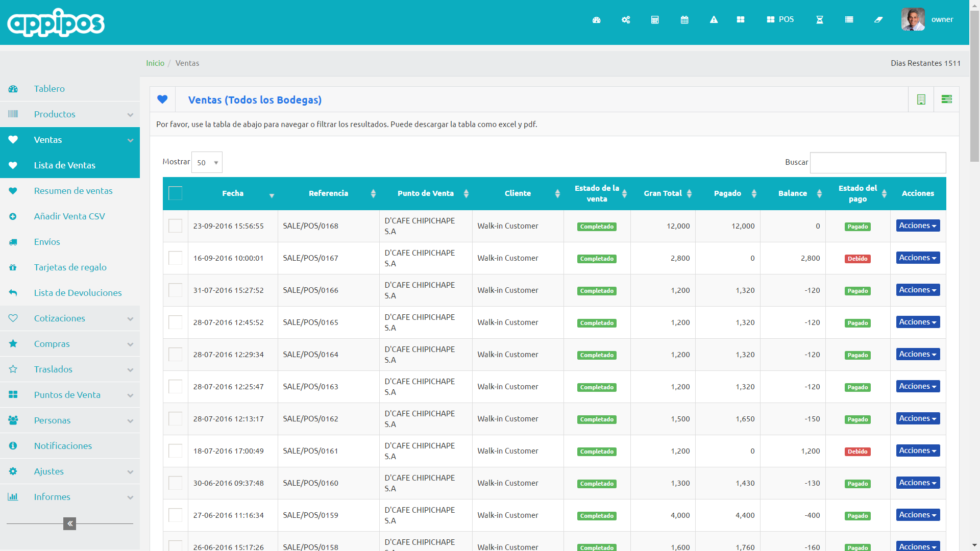Click the dashboard gauge icon in header
This screenshot has width=980, height=551.
point(596,20)
